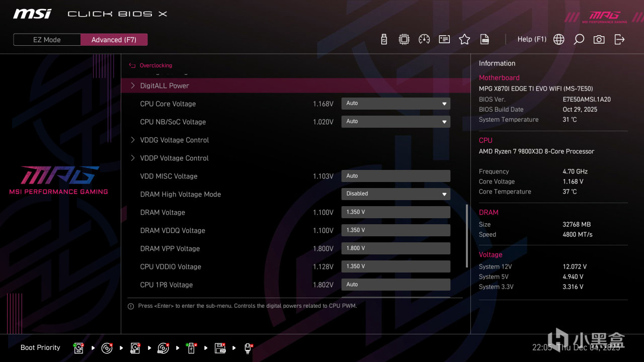Click the 1.800V reading for DRAM VPP
This screenshot has height=362, width=644.
pyautogui.click(x=323, y=249)
